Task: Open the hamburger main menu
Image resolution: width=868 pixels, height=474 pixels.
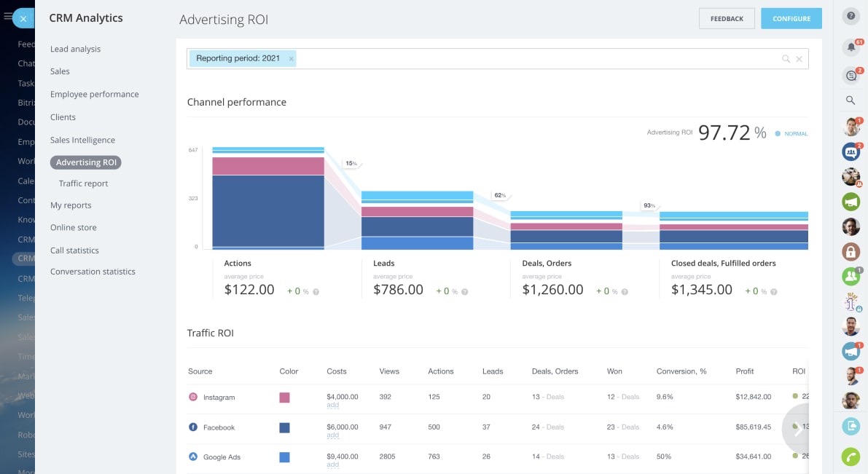Action: tap(8, 16)
